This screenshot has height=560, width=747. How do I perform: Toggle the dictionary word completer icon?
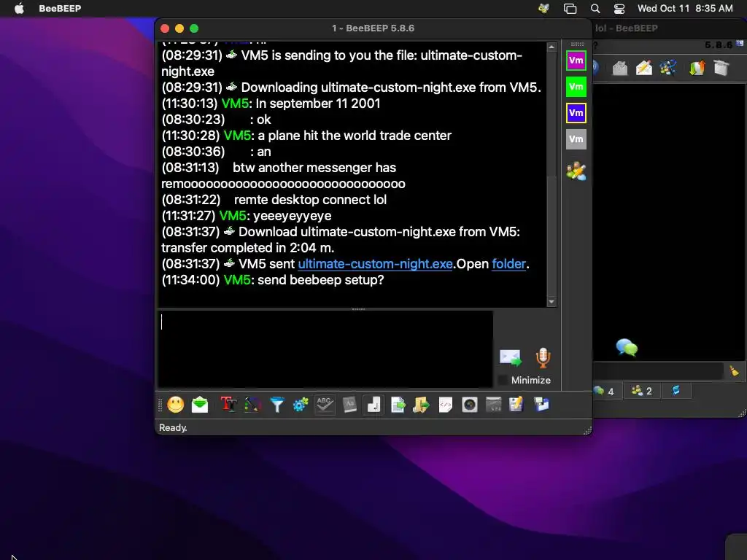pos(349,405)
